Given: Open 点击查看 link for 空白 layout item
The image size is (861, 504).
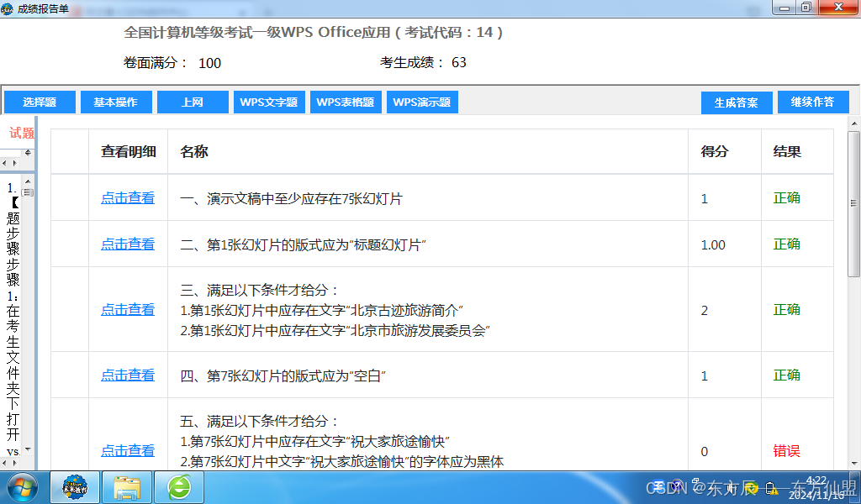Looking at the screenshot, I should (128, 375).
